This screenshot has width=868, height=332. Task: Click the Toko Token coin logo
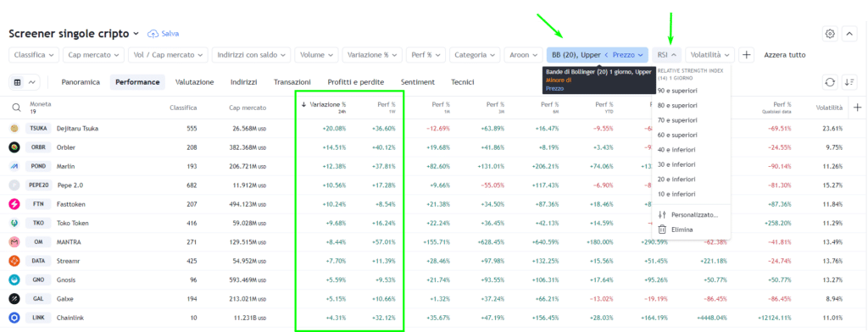(14, 223)
